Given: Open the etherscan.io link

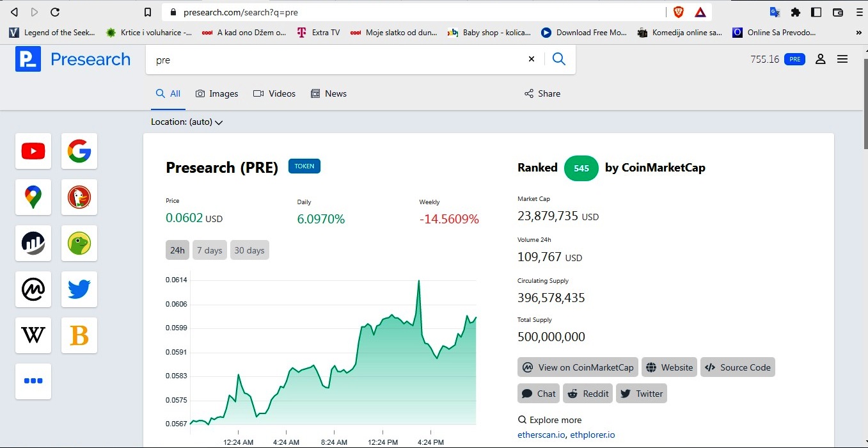Looking at the screenshot, I should 541,435.
